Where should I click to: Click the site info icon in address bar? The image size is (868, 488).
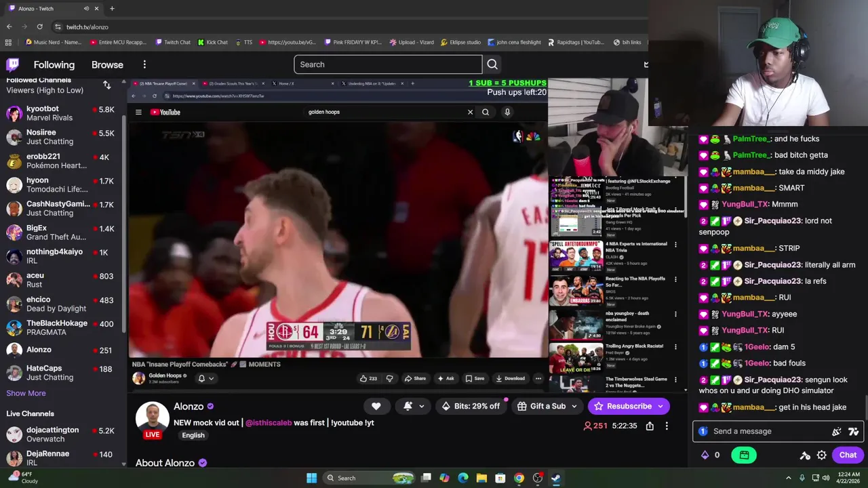(58, 27)
